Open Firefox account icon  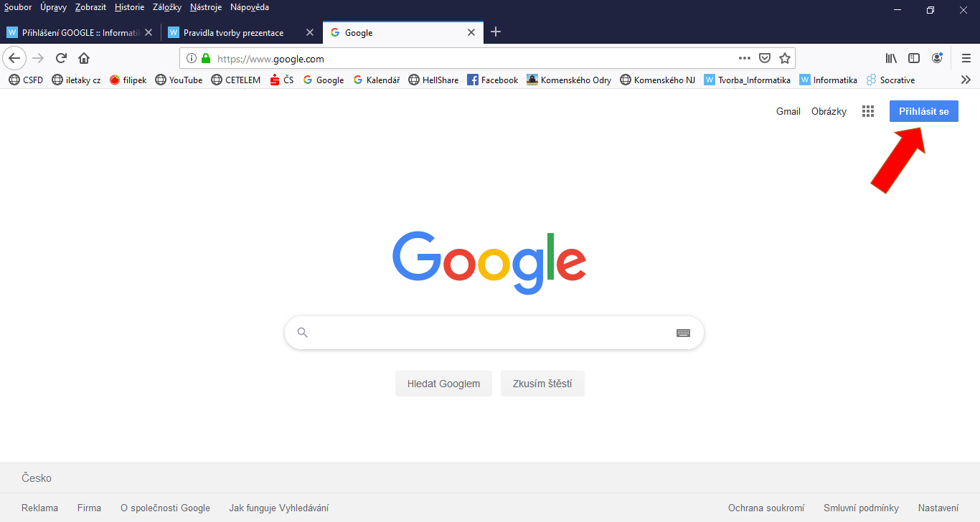click(x=937, y=58)
